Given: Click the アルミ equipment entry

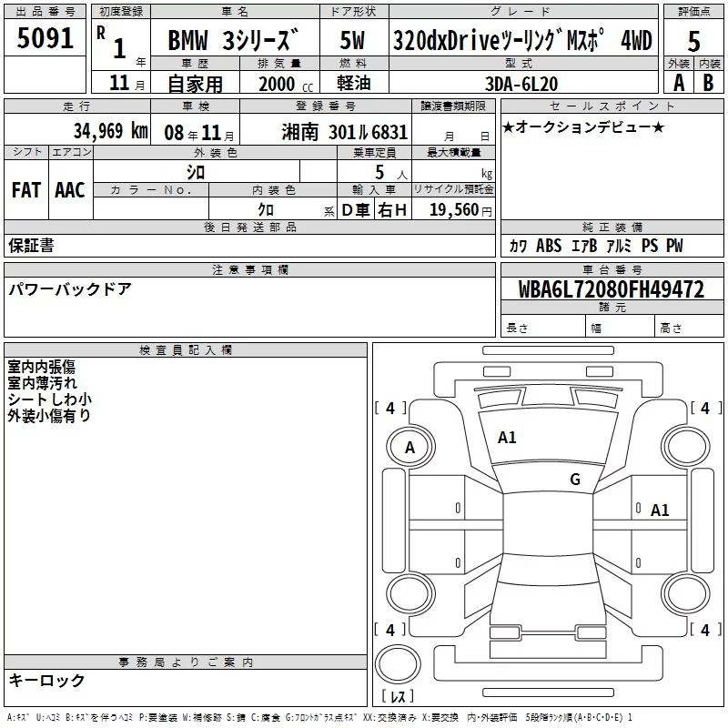Looking at the screenshot, I should click(619, 246).
